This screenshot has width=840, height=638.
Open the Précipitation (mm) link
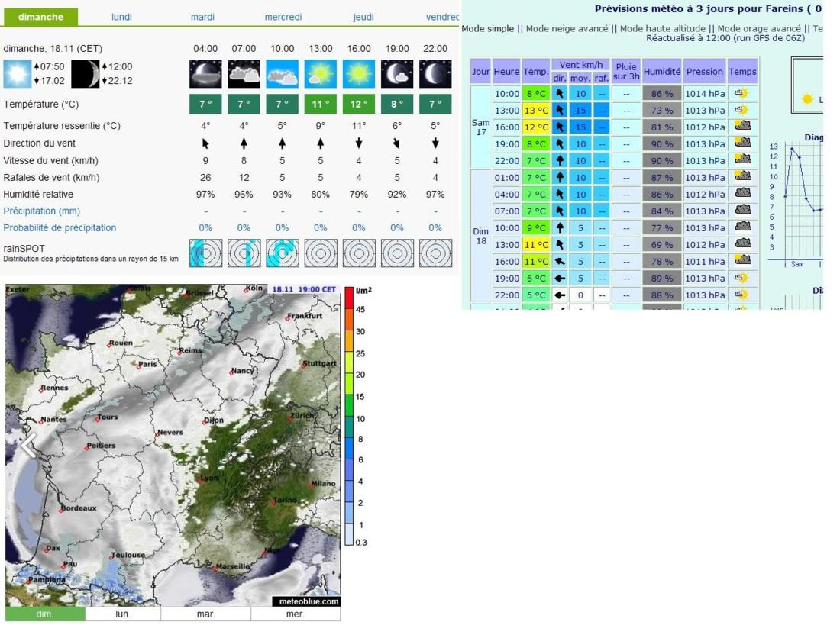pyautogui.click(x=42, y=211)
